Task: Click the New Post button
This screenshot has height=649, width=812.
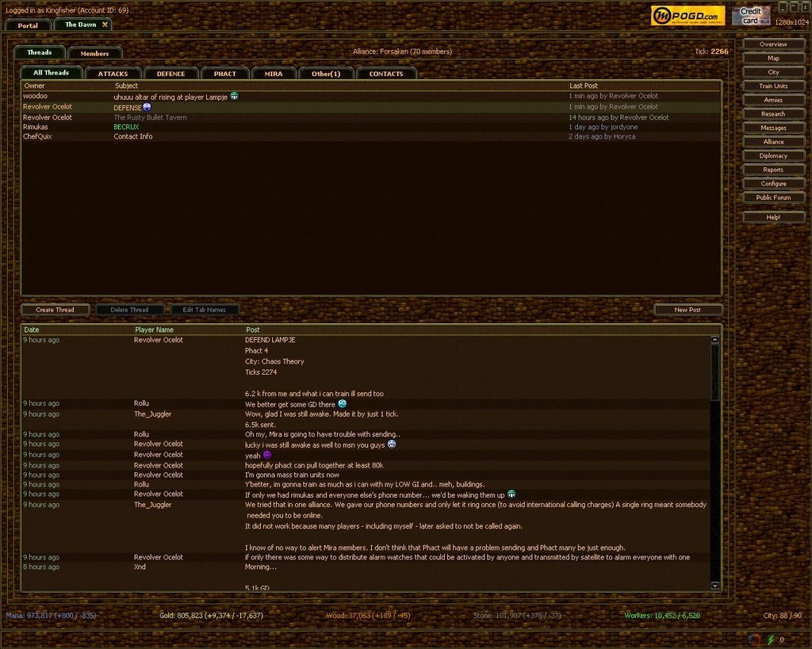Action: point(688,310)
